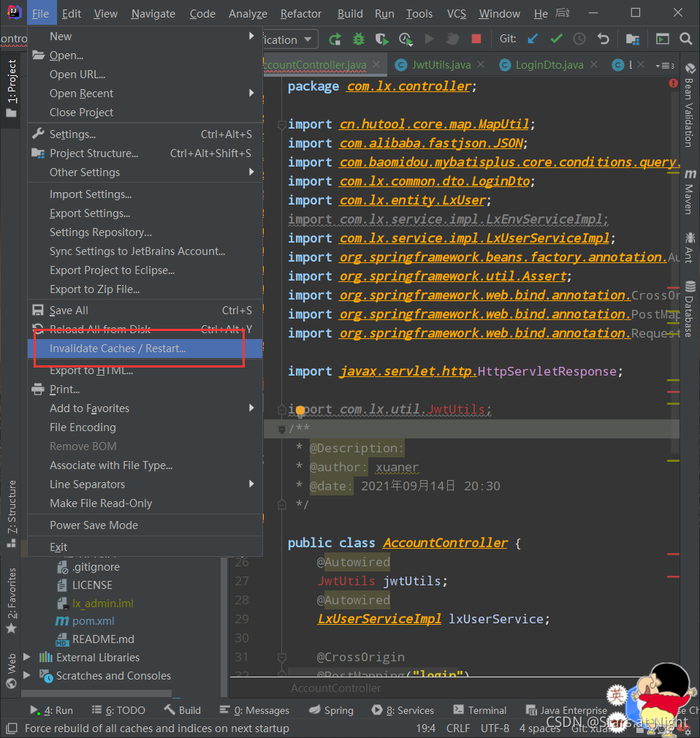Open the VCS menu
This screenshot has height=738, width=700.
[457, 14]
